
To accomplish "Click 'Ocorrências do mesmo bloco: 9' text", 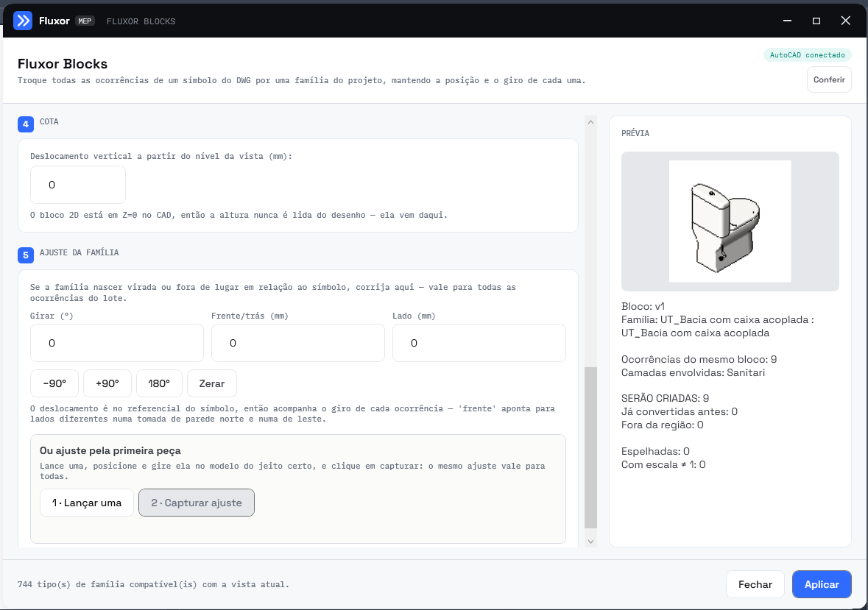I will pos(699,360).
